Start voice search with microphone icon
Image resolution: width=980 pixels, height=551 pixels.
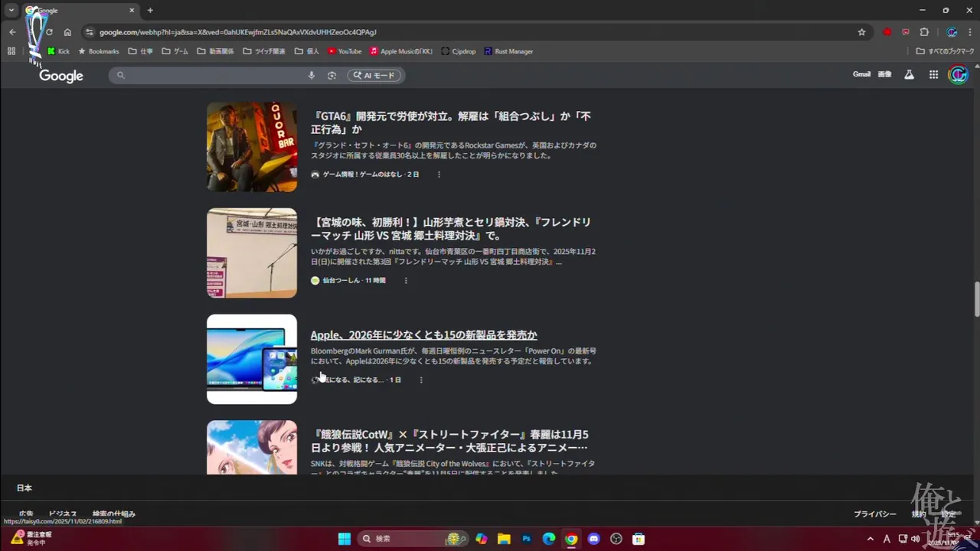pyautogui.click(x=311, y=75)
